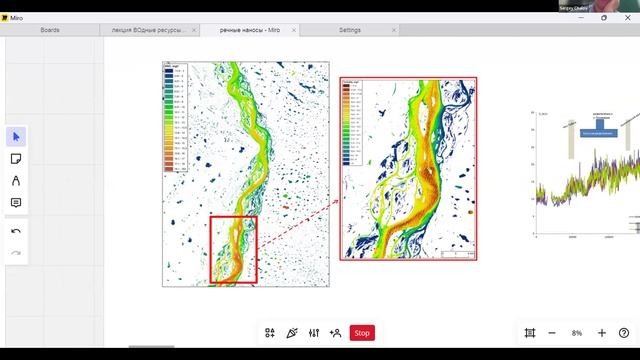Viewport: 640px width, 360px height.
Task: Switch to the Boards tab
Action: pyautogui.click(x=50, y=30)
